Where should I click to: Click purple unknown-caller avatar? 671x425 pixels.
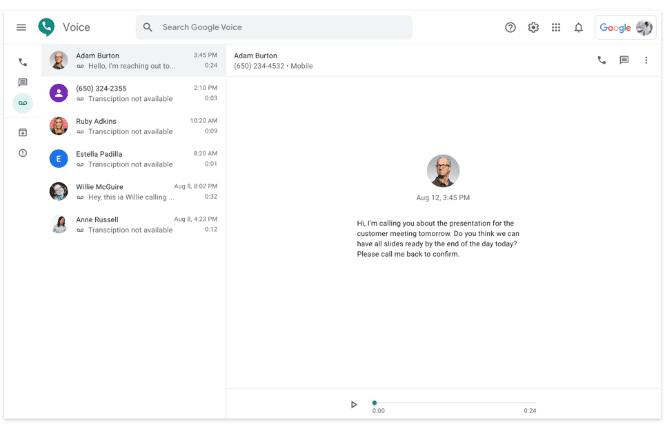59,93
